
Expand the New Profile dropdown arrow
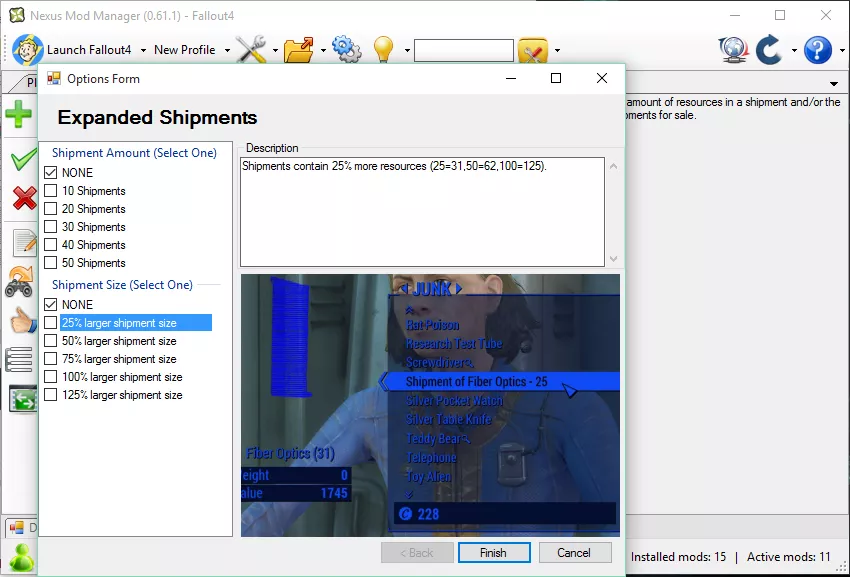[x=227, y=50]
